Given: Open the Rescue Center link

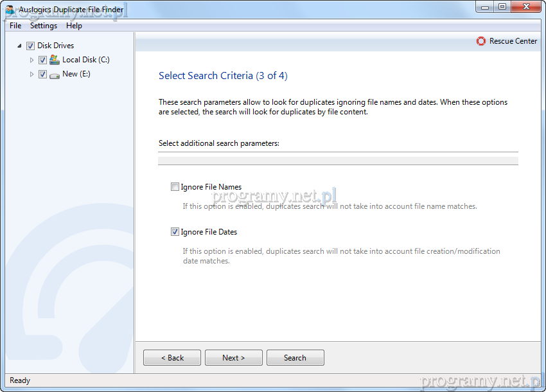Looking at the screenshot, I should click(513, 41).
